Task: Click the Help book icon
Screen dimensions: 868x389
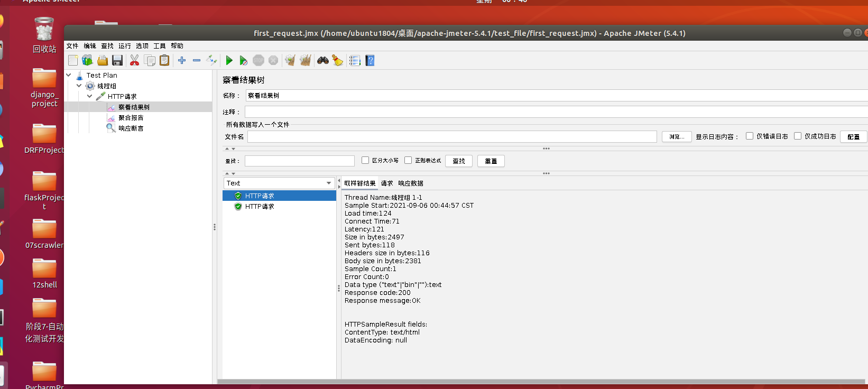Action: pyautogui.click(x=370, y=60)
